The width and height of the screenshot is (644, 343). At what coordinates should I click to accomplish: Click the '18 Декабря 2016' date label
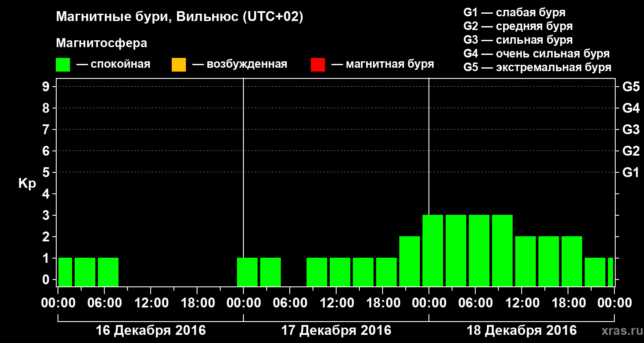pos(522,331)
